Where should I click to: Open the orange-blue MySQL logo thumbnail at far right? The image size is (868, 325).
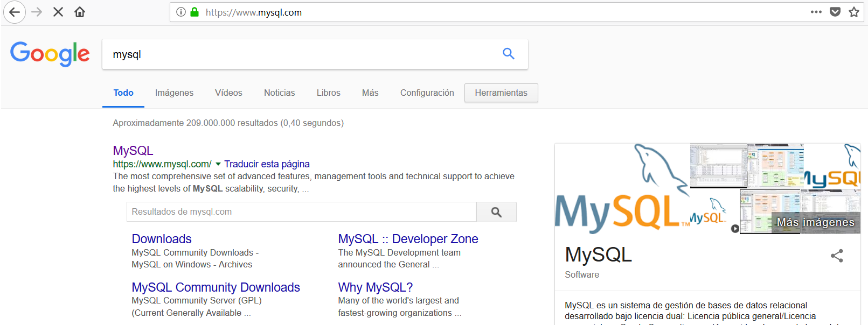tap(832, 165)
